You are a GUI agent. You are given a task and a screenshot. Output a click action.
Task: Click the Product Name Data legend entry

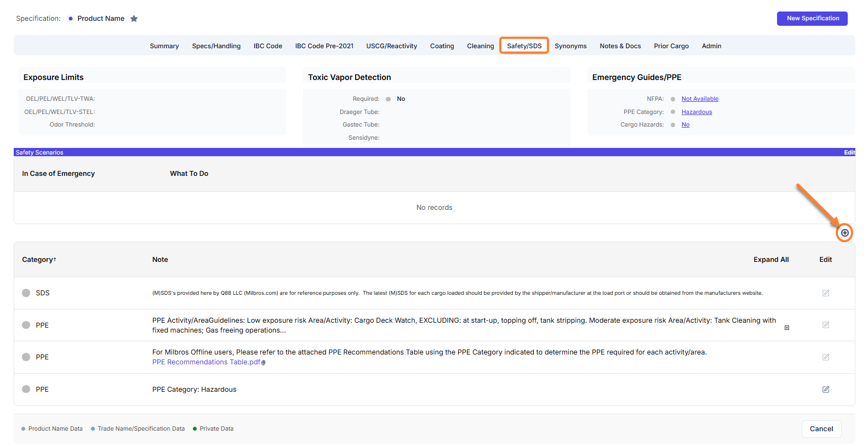point(52,429)
